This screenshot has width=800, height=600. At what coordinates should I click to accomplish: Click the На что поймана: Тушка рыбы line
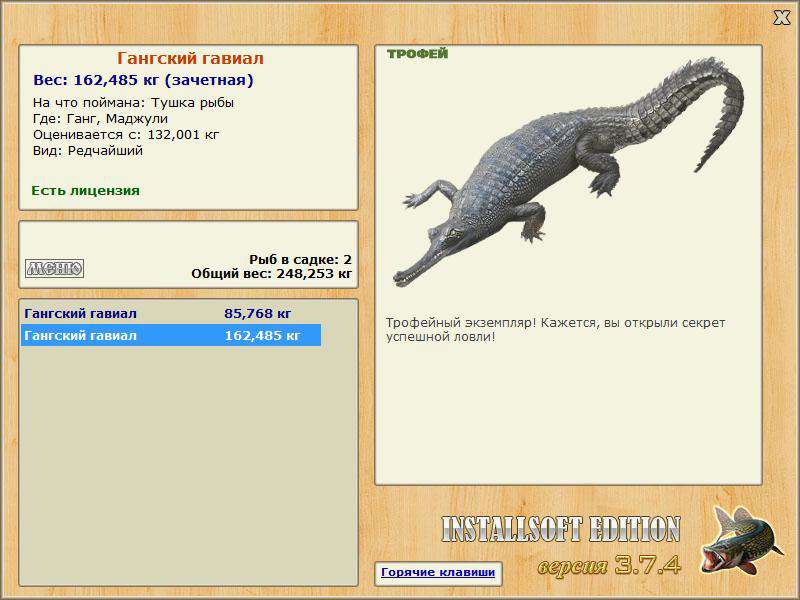coord(134,103)
